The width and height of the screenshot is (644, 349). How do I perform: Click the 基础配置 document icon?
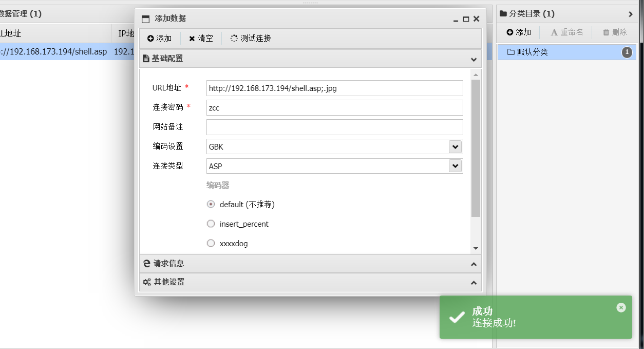146,59
